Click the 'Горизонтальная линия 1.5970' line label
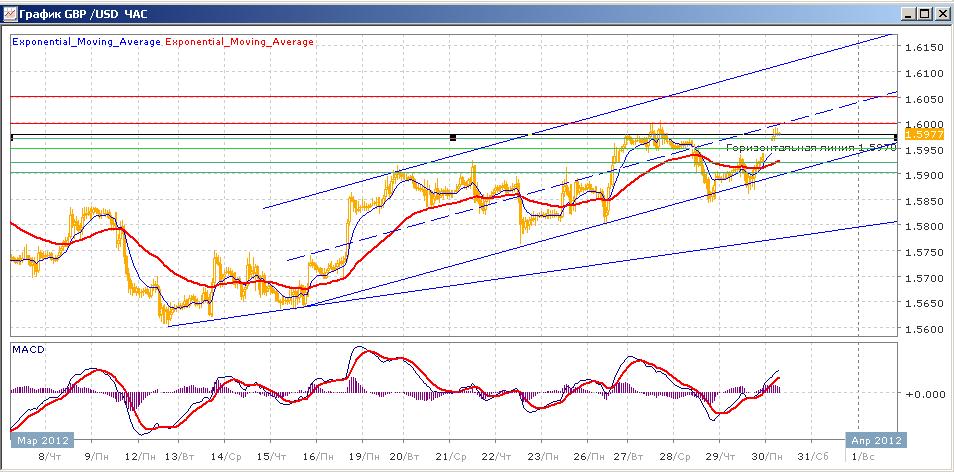The image size is (954, 472). (x=811, y=147)
